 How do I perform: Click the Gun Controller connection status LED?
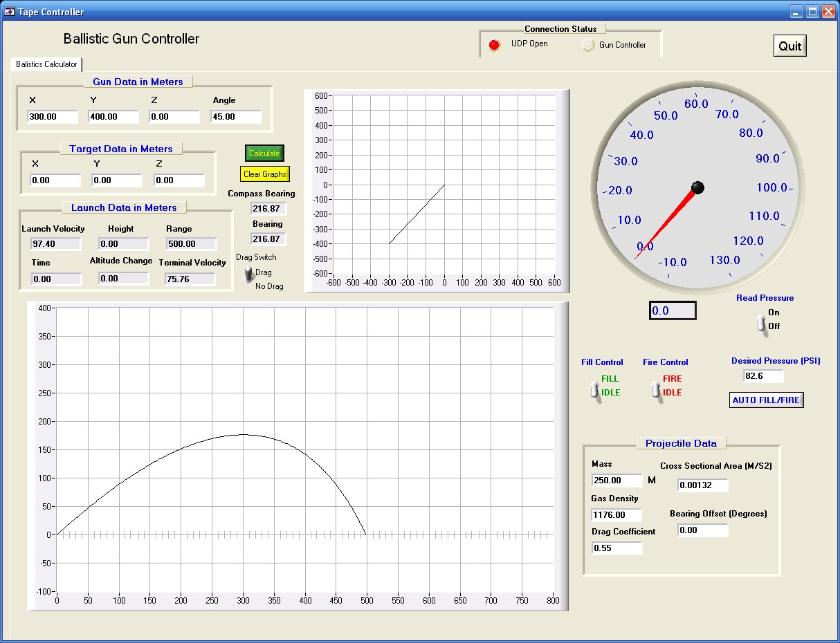(588, 46)
